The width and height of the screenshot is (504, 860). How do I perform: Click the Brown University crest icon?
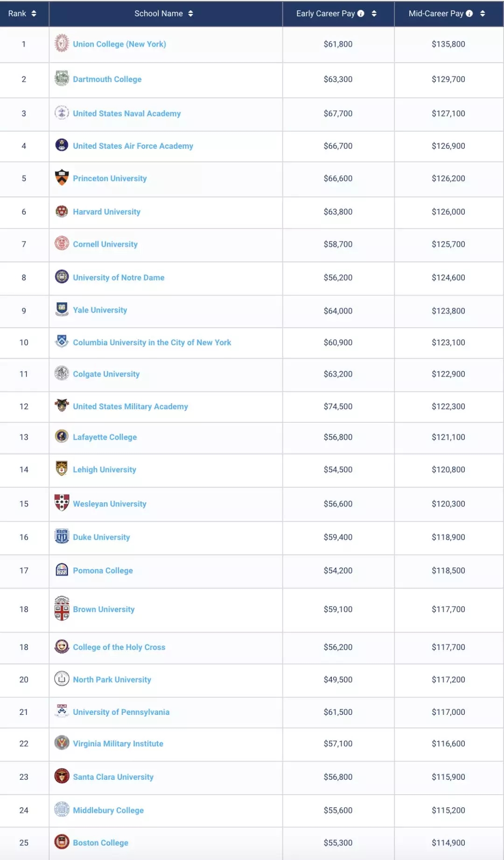(x=62, y=608)
